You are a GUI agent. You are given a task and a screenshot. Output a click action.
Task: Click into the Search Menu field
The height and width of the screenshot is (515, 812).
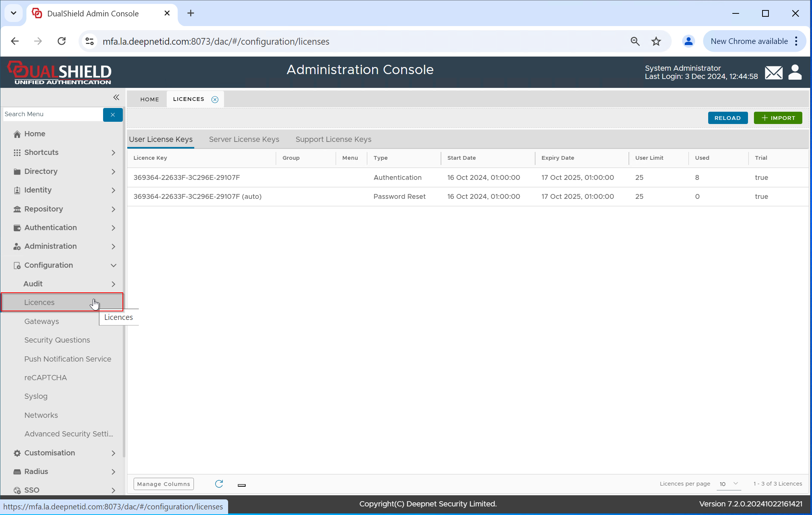pos(52,114)
